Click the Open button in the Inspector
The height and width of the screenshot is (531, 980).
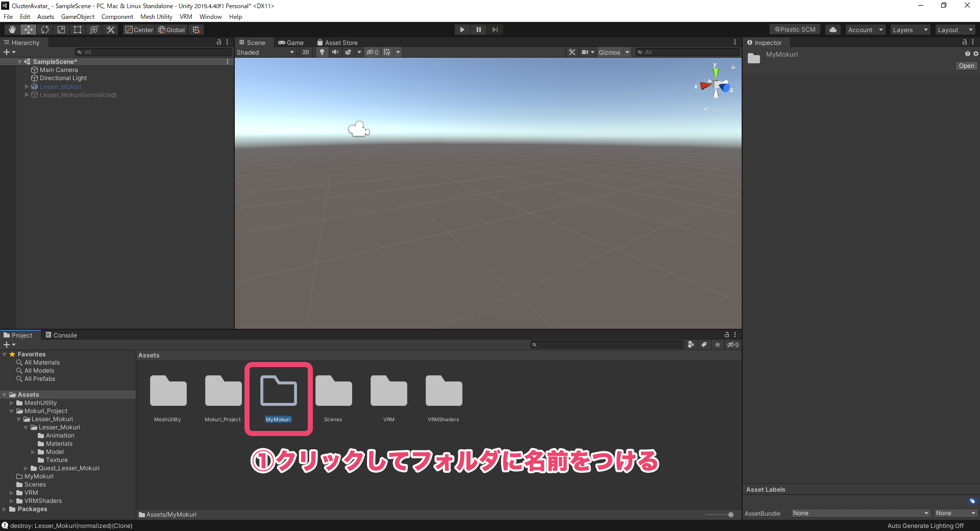[966, 66]
